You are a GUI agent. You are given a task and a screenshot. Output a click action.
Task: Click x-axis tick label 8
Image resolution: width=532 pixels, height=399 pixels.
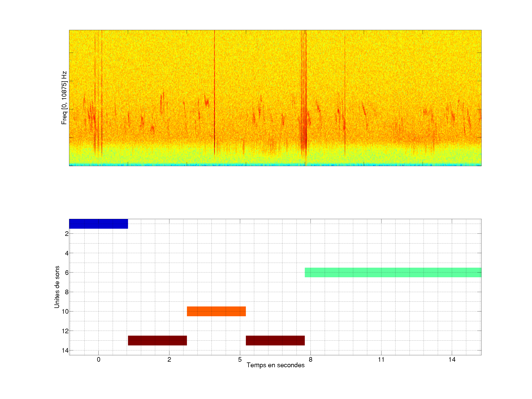[311, 359]
